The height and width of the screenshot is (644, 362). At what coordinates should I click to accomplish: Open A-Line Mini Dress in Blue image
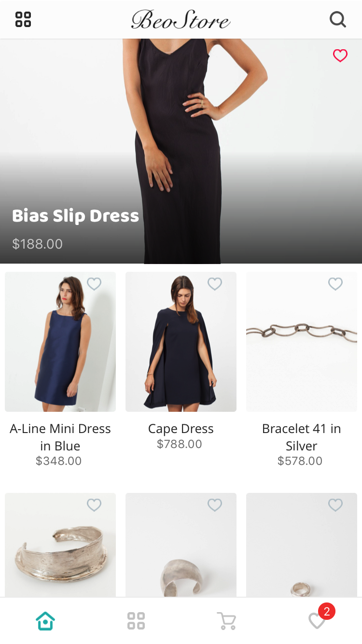pos(60,342)
